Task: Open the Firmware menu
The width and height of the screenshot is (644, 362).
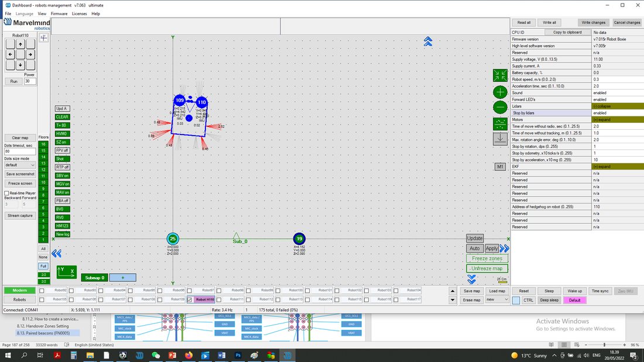Action: (x=59, y=13)
